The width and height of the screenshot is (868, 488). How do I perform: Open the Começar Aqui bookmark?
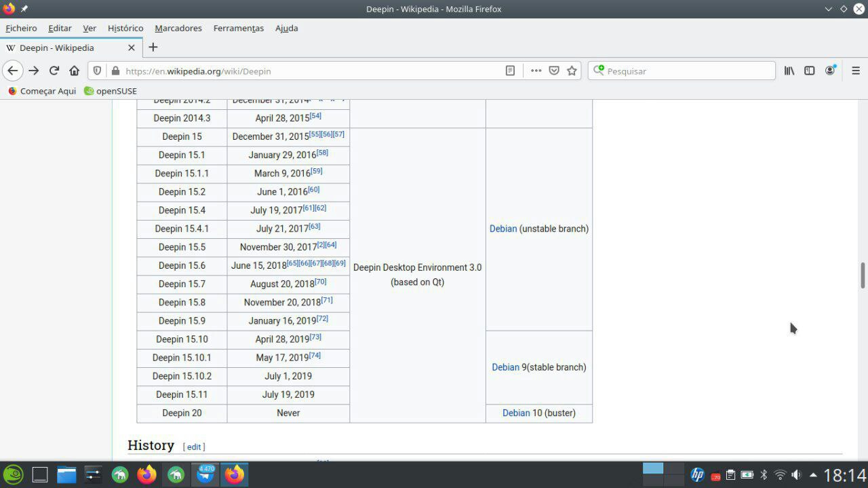pos(42,91)
